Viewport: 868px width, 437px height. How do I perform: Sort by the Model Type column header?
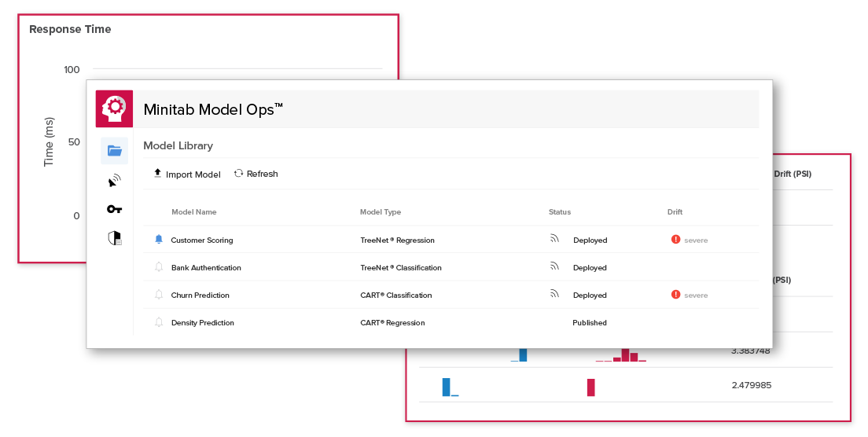pos(381,212)
